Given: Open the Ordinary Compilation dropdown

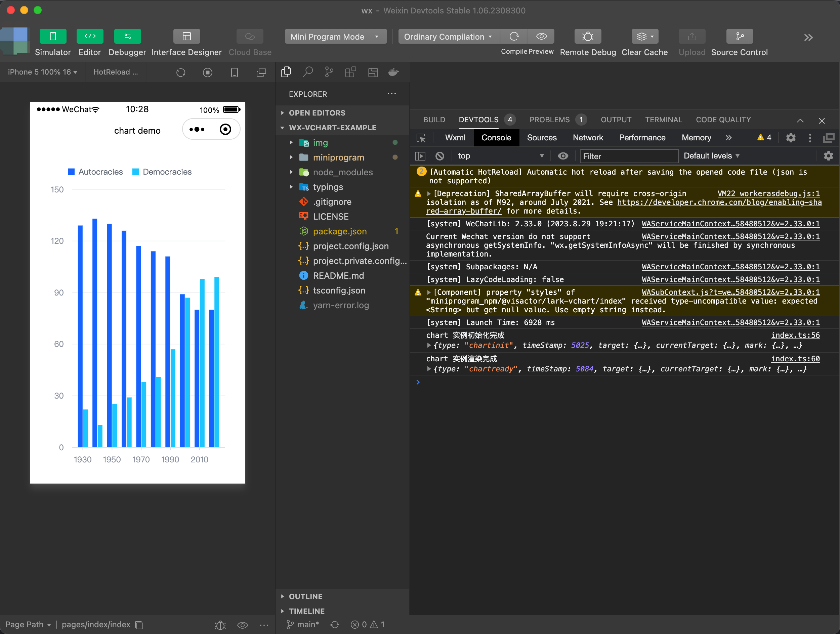Looking at the screenshot, I should click(449, 36).
